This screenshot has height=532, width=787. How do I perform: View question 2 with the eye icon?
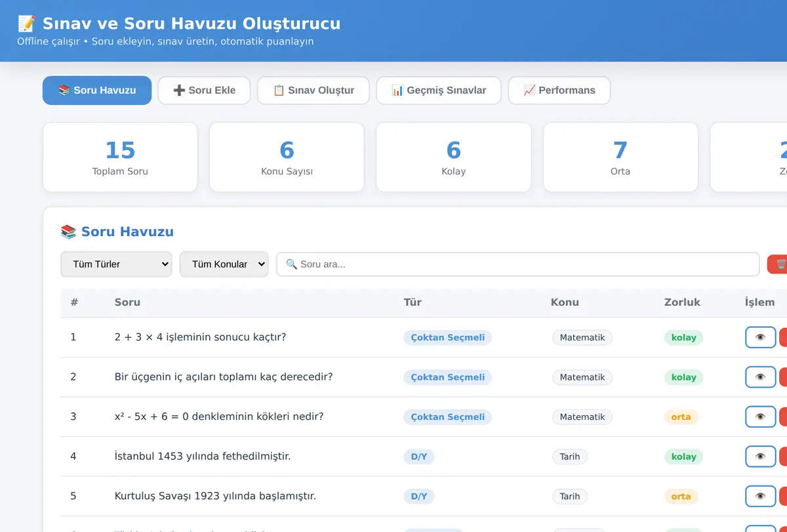tap(761, 377)
